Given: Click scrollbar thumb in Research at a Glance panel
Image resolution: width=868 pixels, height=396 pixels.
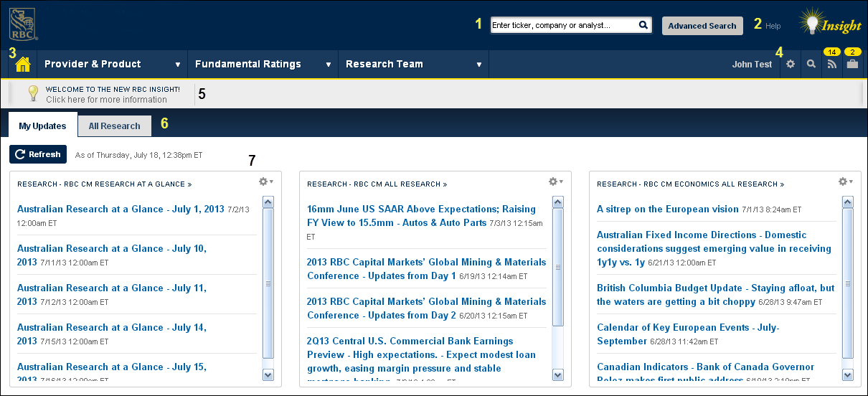Looking at the screenshot, I should tap(268, 283).
